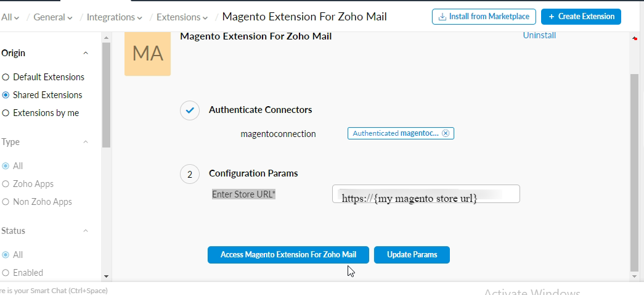
Task: Click Access Magento Extension For Zoho Mail
Action: (x=288, y=255)
